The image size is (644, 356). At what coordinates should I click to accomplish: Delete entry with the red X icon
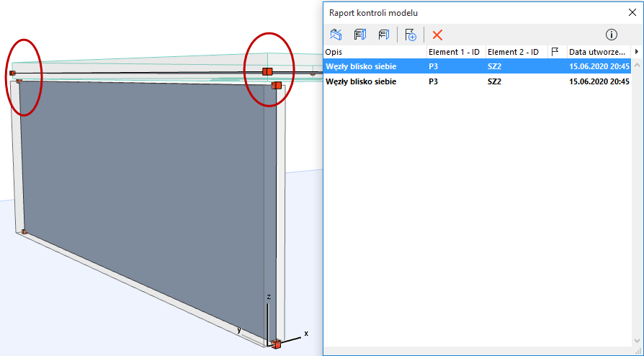click(x=437, y=35)
